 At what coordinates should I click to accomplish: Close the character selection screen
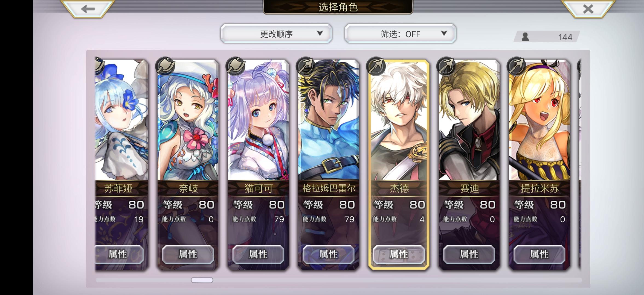pos(588,9)
